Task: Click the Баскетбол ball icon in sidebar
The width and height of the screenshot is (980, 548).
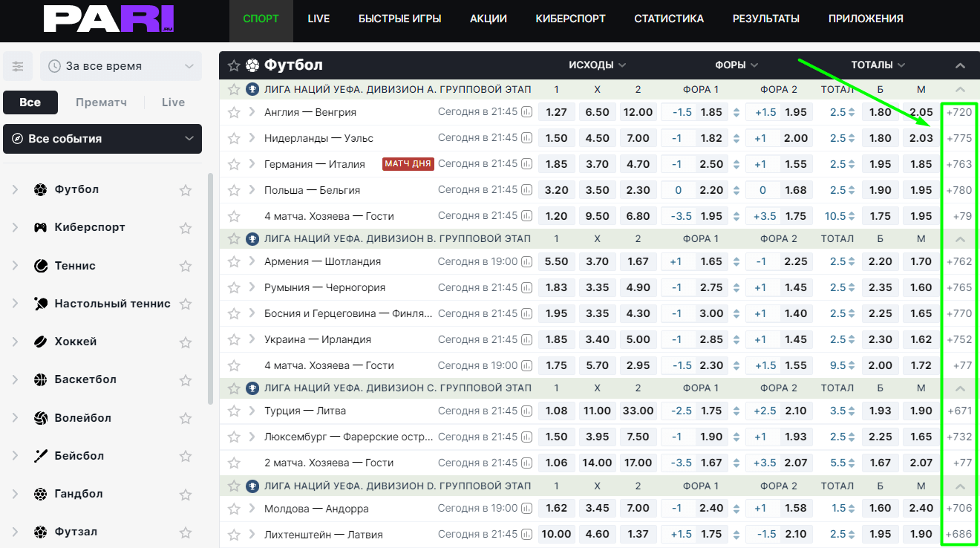Action: tap(41, 379)
